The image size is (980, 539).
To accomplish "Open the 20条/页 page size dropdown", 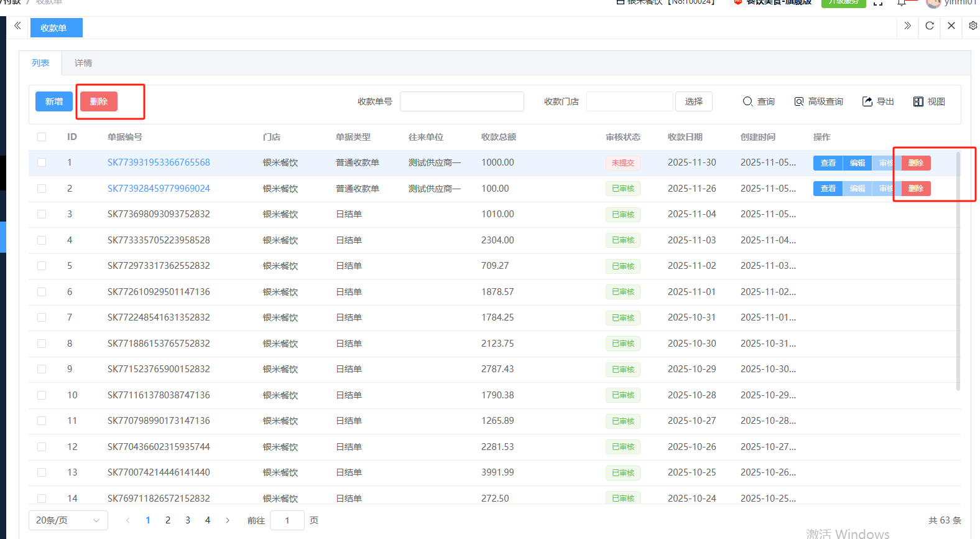I will tap(68, 520).
